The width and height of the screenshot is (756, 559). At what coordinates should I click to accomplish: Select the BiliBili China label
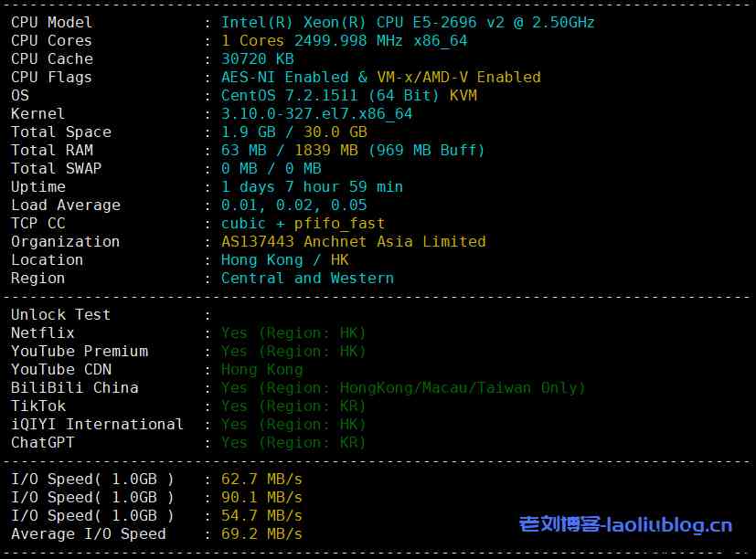tap(75, 389)
